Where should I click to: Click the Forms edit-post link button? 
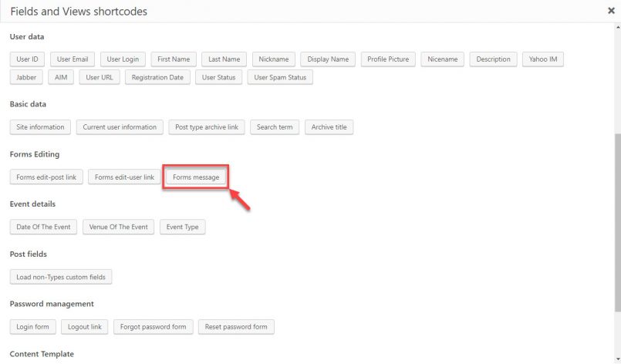[46, 177]
